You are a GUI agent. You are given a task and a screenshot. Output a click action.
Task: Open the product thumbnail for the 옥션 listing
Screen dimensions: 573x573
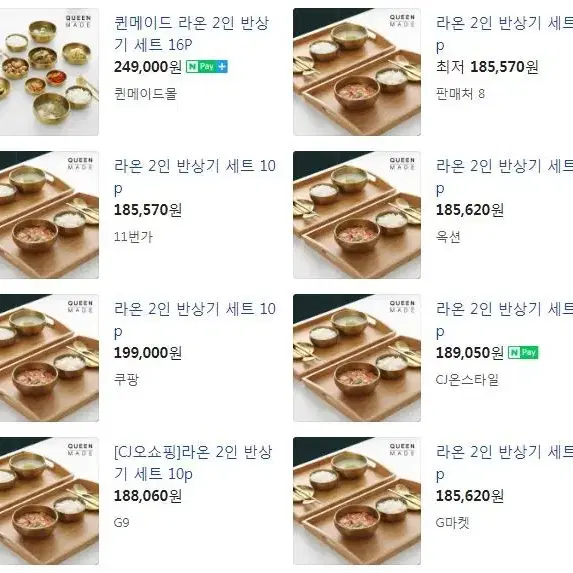(x=357, y=215)
